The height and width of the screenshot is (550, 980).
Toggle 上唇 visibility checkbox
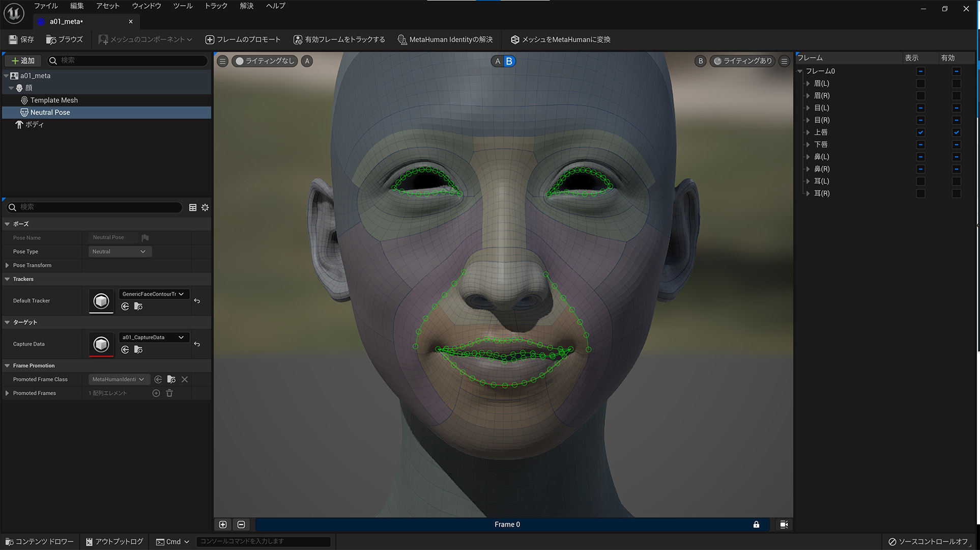click(920, 132)
